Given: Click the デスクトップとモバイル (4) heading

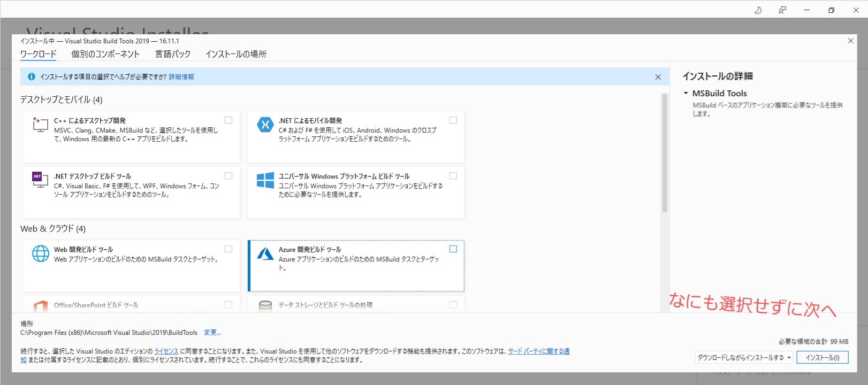Looking at the screenshot, I should coord(62,99).
